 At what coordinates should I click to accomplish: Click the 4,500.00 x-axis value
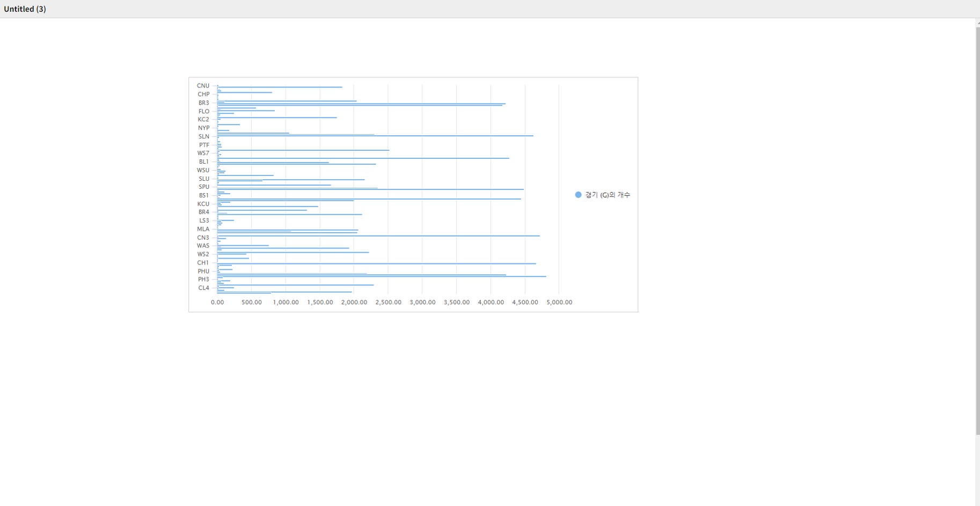pos(525,303)
